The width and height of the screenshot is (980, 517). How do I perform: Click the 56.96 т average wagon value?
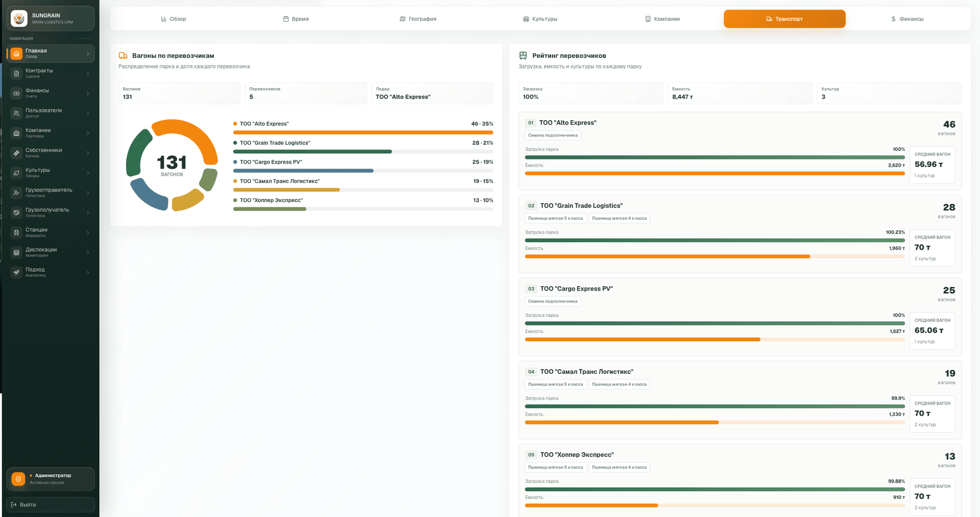(928, 164)
